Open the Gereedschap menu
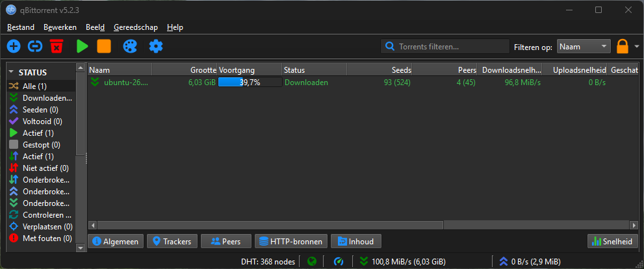The width and height of the screenshot is (644, 269). [136, 27]
